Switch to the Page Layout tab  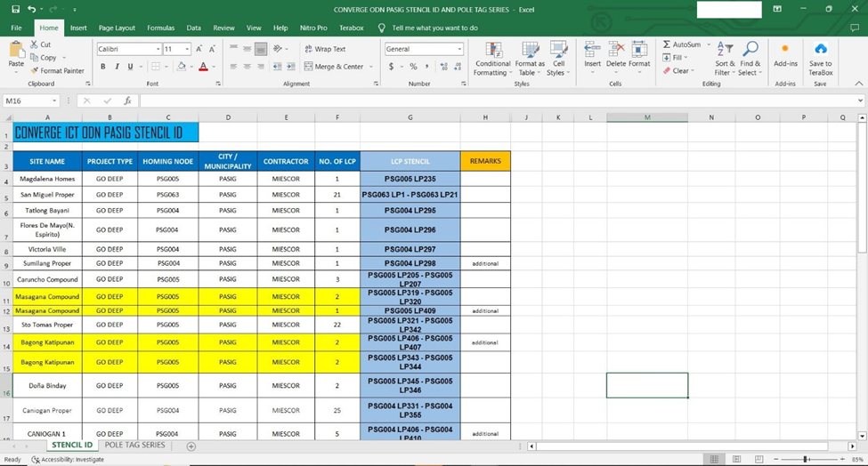pyautogui.click(x=117, y=28)
